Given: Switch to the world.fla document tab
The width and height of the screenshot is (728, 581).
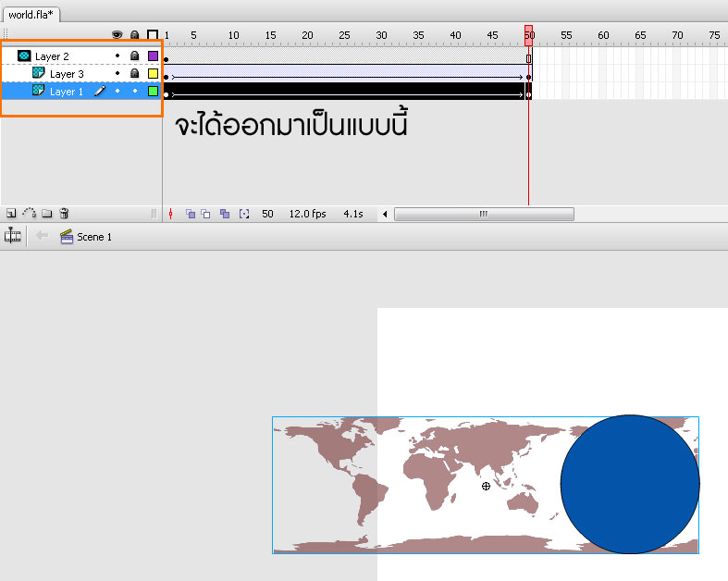Looking at the screenshot, I should [31, 15].
